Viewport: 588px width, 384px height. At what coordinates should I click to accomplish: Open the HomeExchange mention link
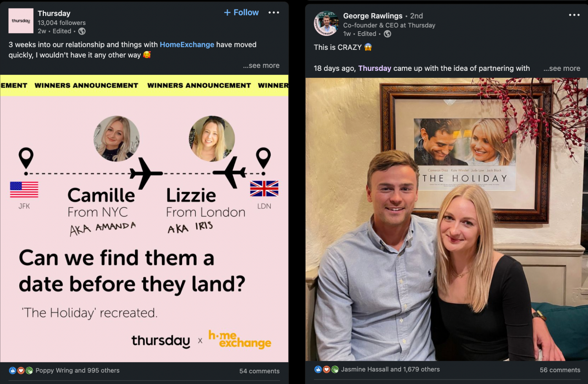[x=187, y=44]
